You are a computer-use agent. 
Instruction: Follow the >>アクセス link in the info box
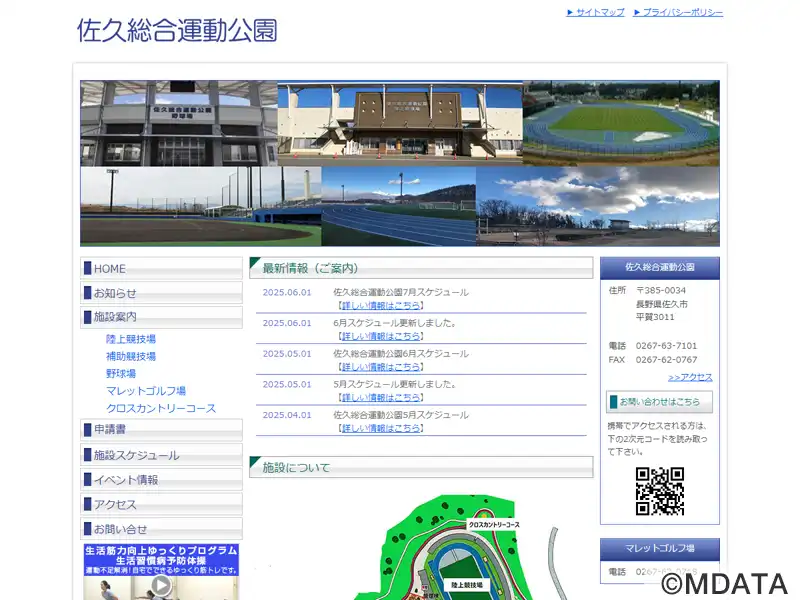coord(690,377)
